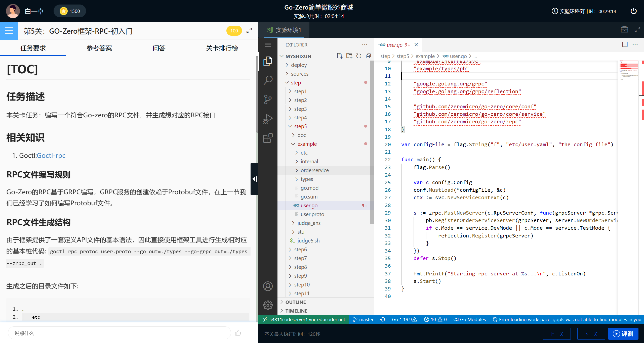Open Run and Debug view icon
644x343 pixels.
(268, 119)
